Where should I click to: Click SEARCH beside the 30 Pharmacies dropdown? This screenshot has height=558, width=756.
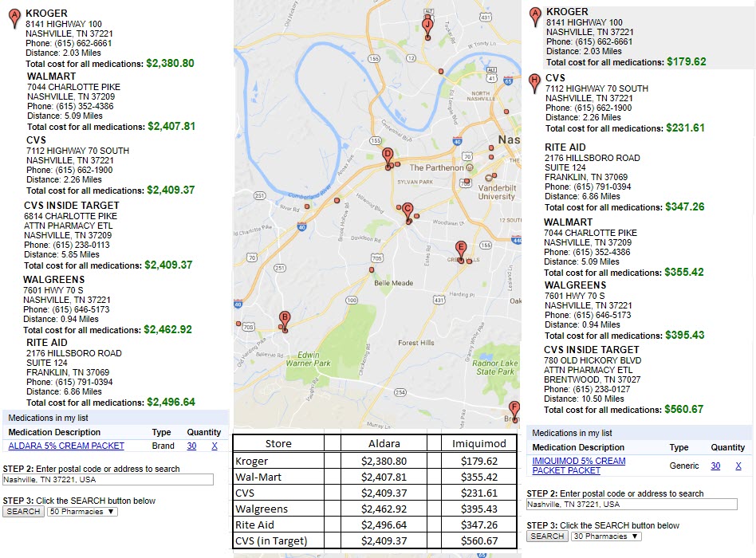[x=547, y=536]
